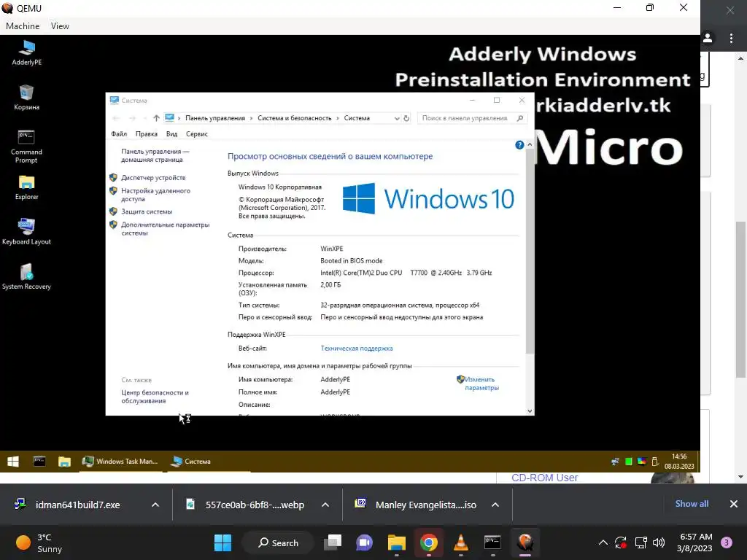This screenshot has height=560, width=747.
Task: Click the search magnifier in control panel
Action: (x=520, y=118)
